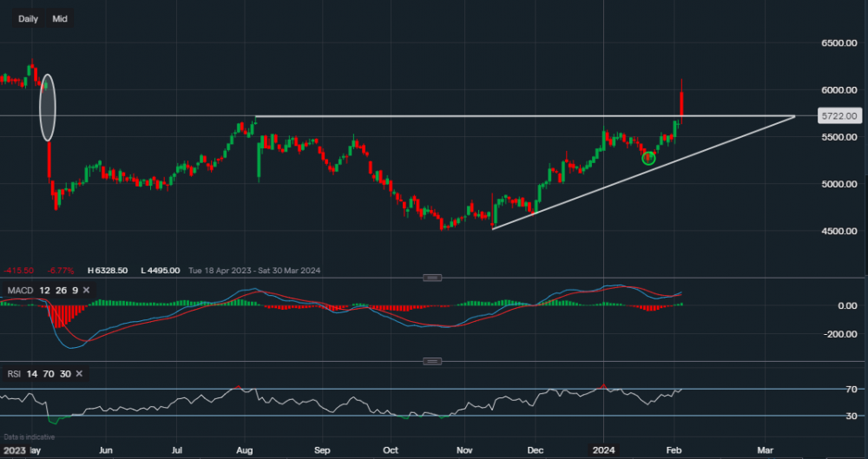Screen dimensions: 868x459
Task: Open the Mid price type dropdown
Action: [60, 18]
